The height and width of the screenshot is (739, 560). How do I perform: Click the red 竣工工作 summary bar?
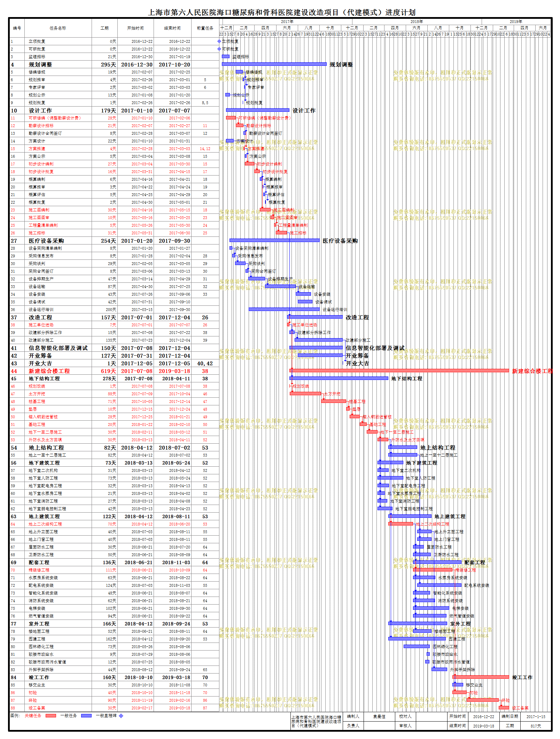pyautogui.click(x=481, y=677)
